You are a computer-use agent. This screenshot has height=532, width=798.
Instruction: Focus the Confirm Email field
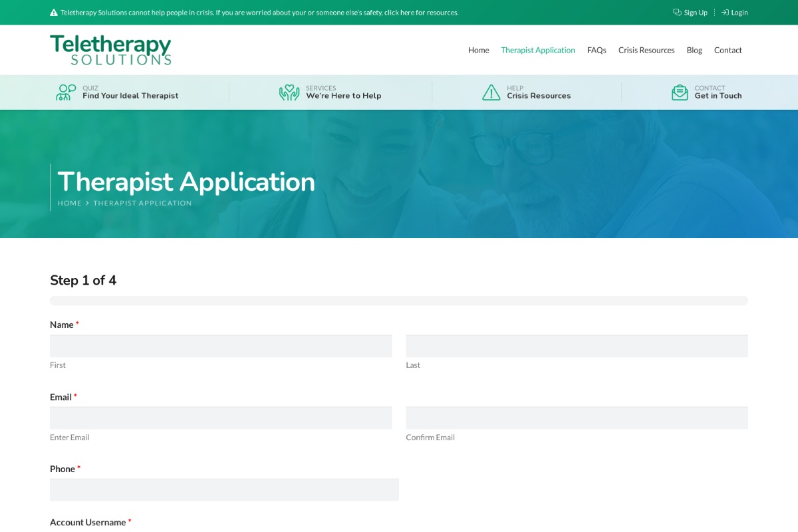coord(577,418)
